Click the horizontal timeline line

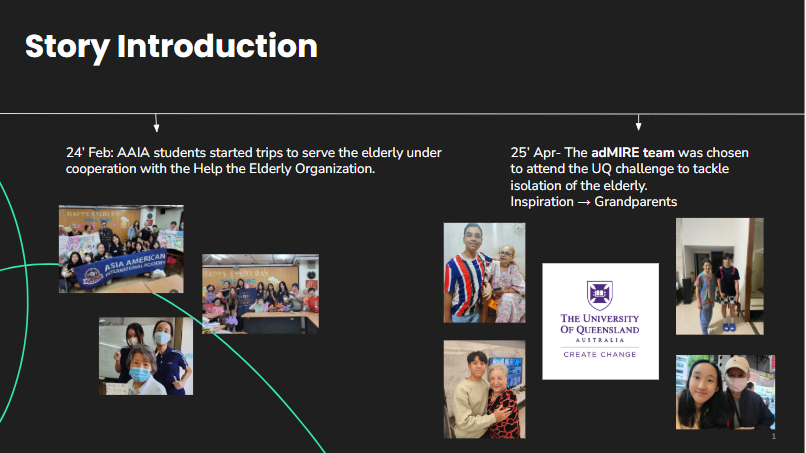point(400,114)
